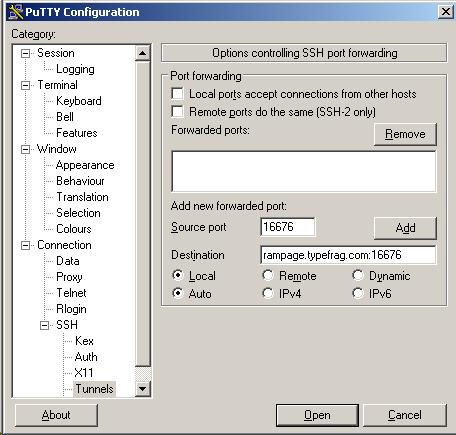Image resolution: width=456 pixels, height=435 pixels.
Task: Click the Open button
Action: coord(317,415)
